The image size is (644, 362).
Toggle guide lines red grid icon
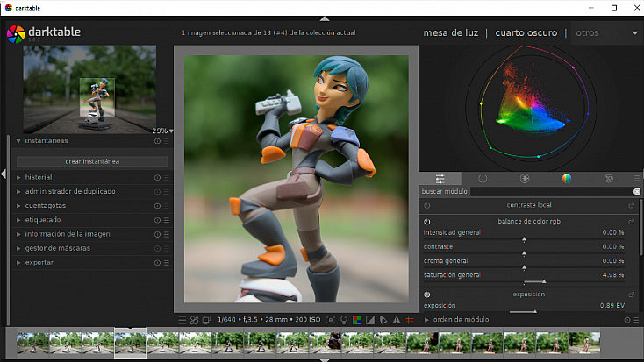pos(410,320)
